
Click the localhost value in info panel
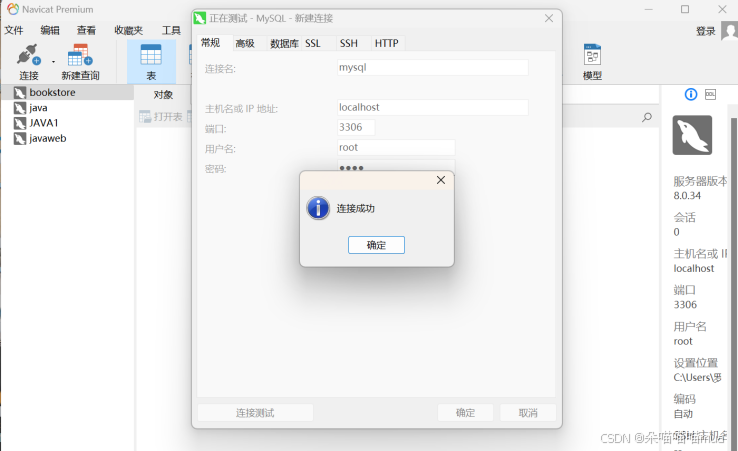tap(694, 268)
